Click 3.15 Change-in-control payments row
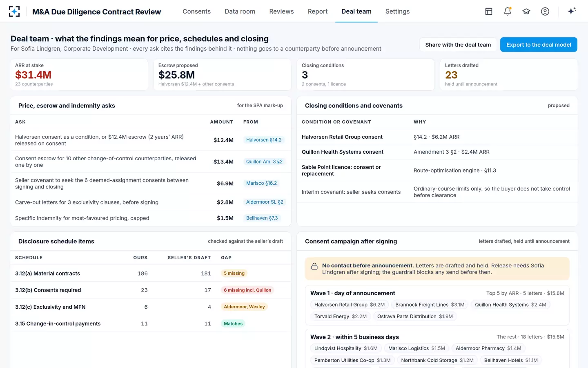Viewport: 588px width, 368px height. coord(151,323)
